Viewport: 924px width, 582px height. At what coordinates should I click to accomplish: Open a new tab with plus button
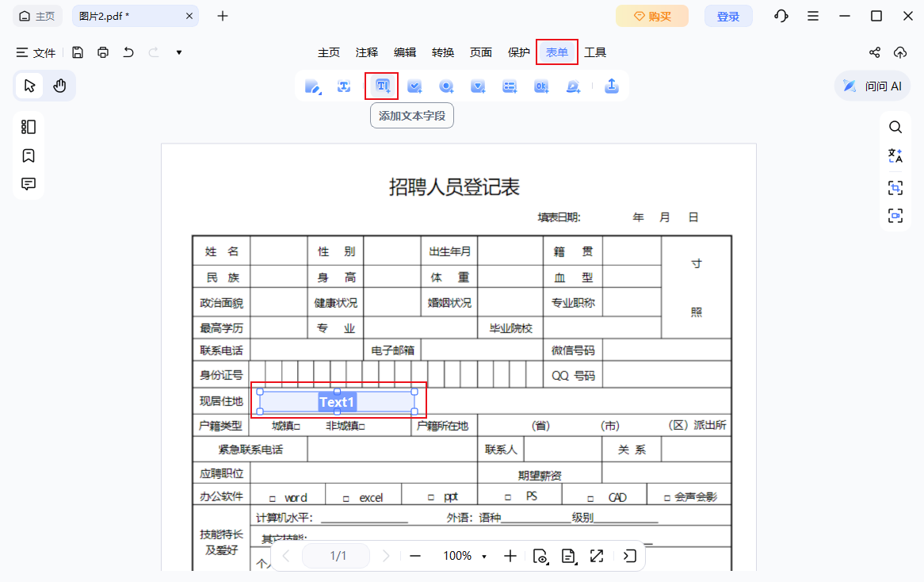click(x=223, y=16)
